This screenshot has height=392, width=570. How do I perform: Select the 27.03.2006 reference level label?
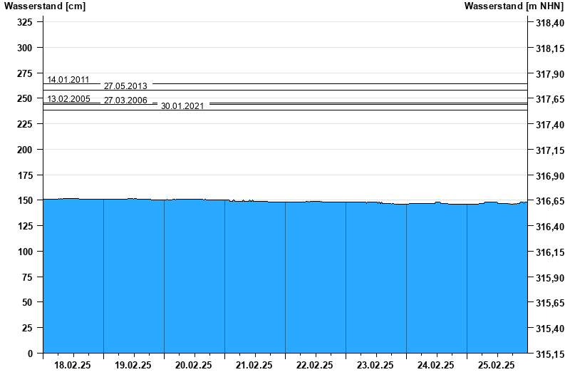[x=125, y=100]
